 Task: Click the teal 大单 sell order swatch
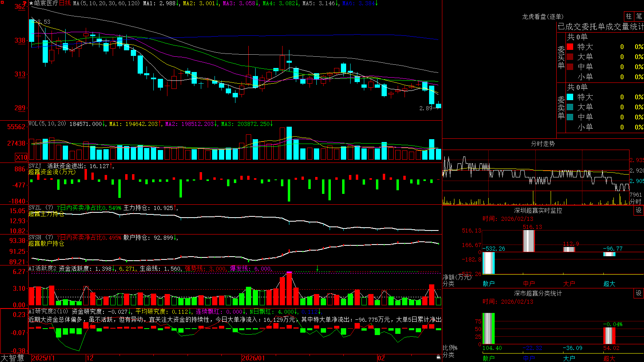click(570, 107)
